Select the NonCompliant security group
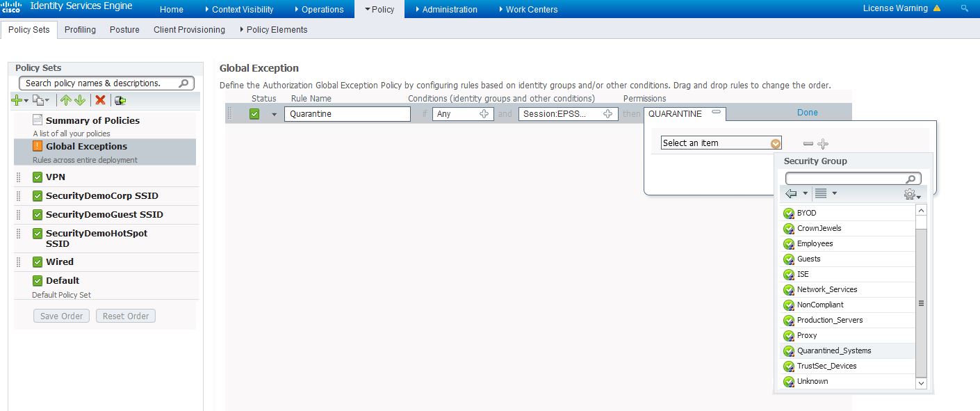The width and height of the screenshot is (980, 411). [847, 305]
